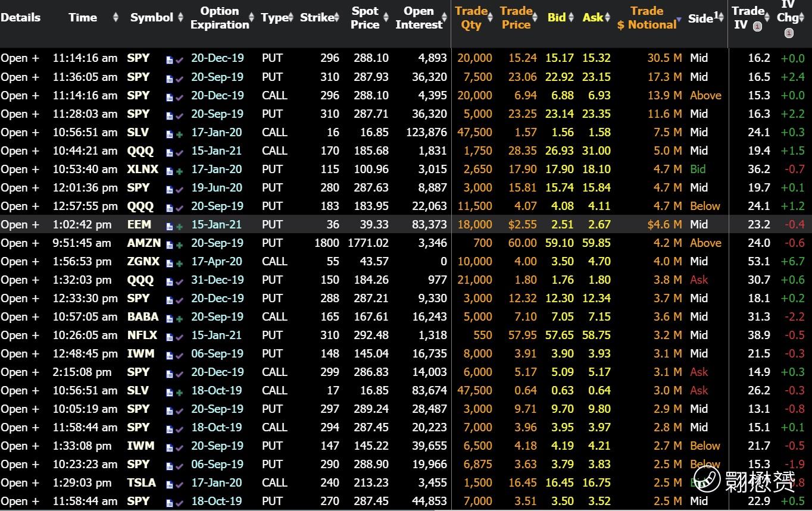Select the XLNX symbol
Image resolution: width=812 pixels, height=511 pixels.
[143, 169]
